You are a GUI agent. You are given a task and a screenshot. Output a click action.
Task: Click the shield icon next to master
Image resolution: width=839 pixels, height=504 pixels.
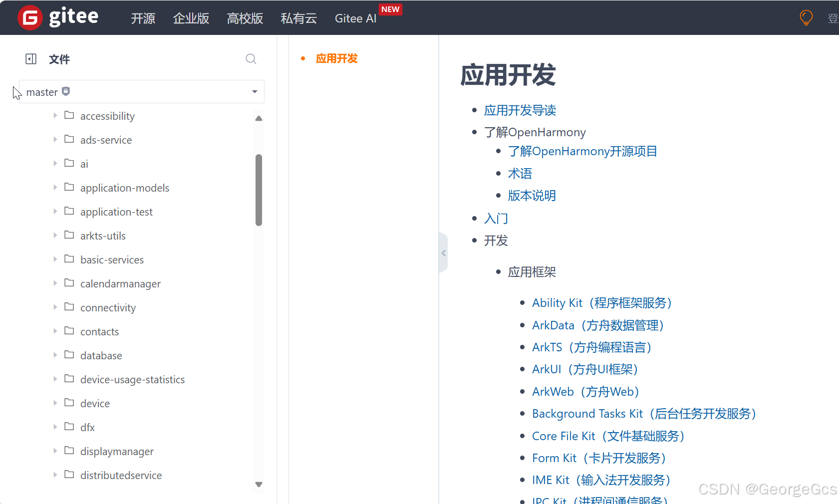coord(66,91)
